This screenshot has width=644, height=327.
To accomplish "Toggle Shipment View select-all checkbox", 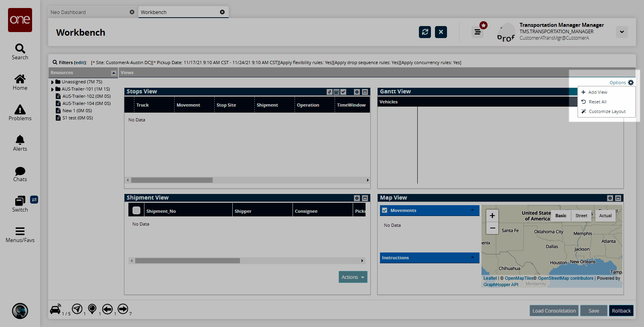I will pyautogui.click(x=136, y=210).
